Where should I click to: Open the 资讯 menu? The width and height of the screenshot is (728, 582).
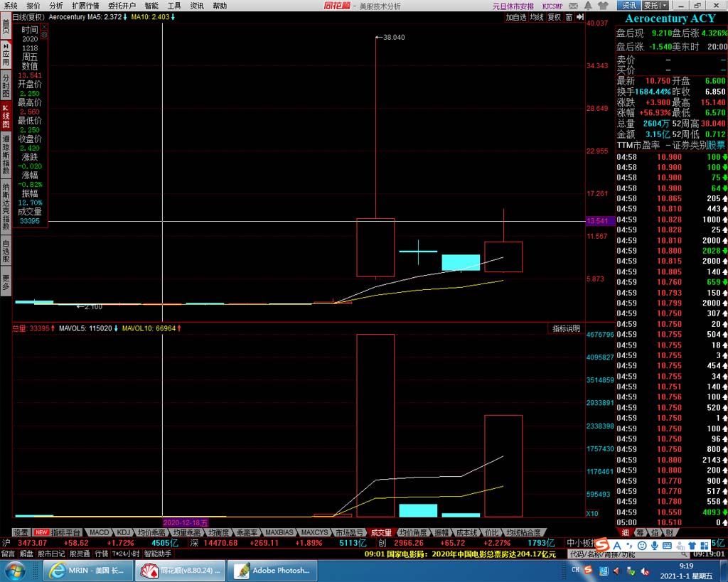click(x=197, y=6)
